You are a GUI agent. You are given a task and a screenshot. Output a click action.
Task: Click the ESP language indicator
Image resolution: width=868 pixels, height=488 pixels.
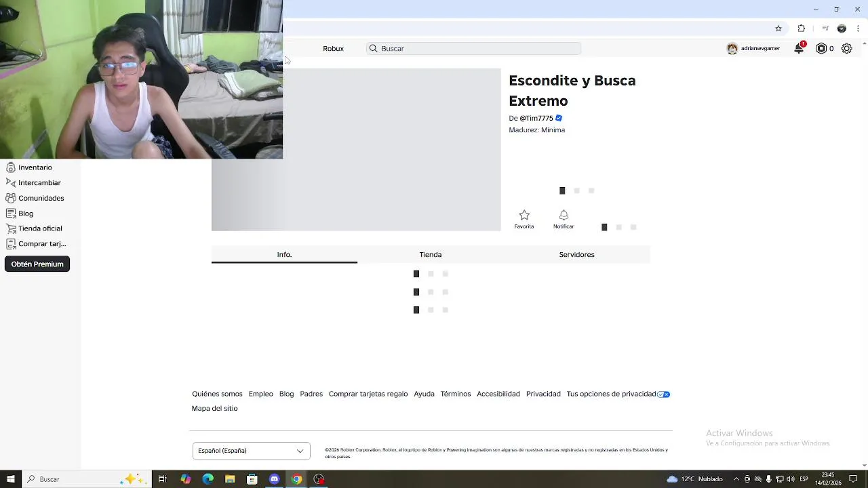coord(804,479)
